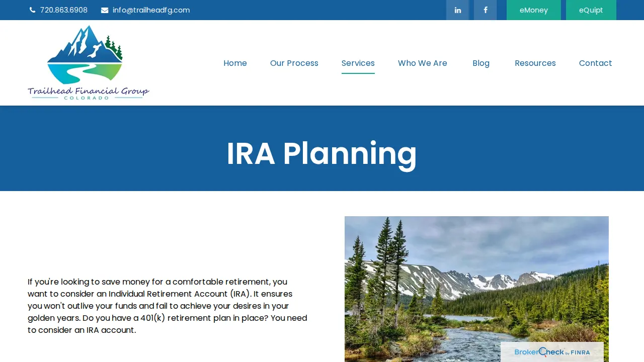The image size is (644, 362).
Task: Email info@trailheadfg.com link
Action: click(x=151, y=10)
